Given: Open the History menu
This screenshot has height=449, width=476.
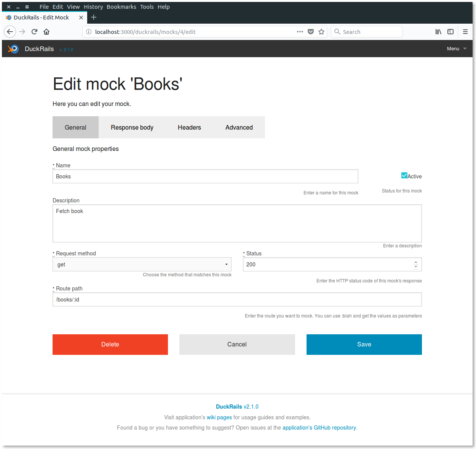Looking at the screenshot, I should pos(93,7).
